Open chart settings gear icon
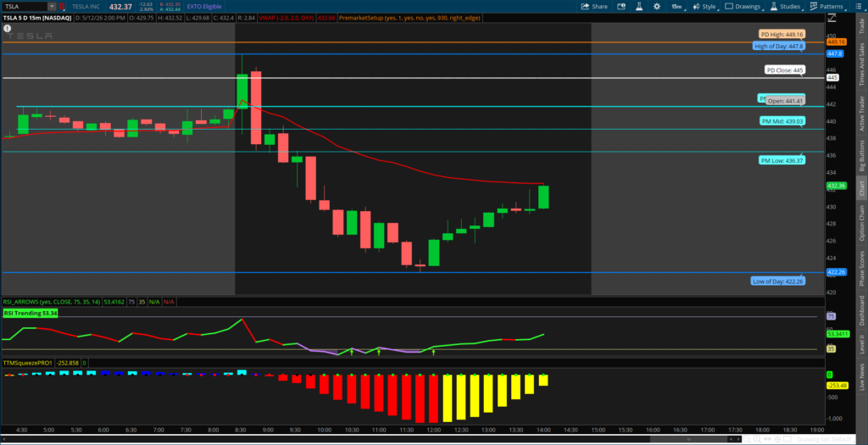The height and width of the screenshot is (445, 868). [x=657, y=7]
